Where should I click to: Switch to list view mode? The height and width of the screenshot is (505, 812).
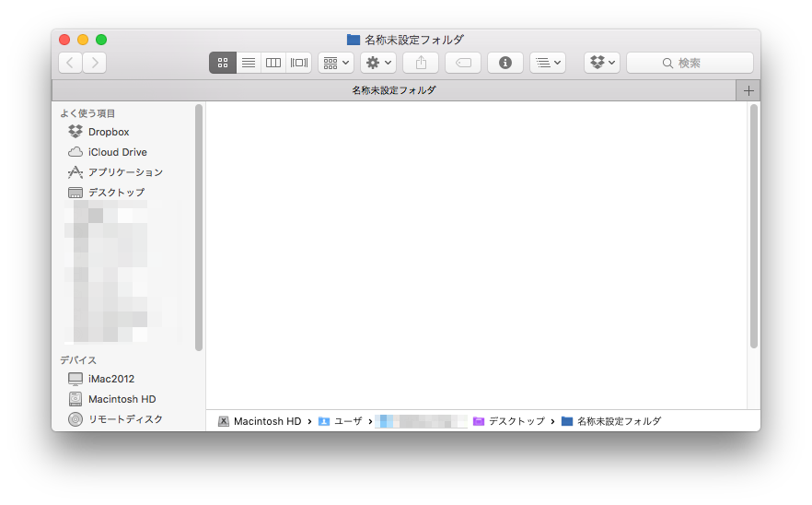pyautogui.click(x=249, y=63)
